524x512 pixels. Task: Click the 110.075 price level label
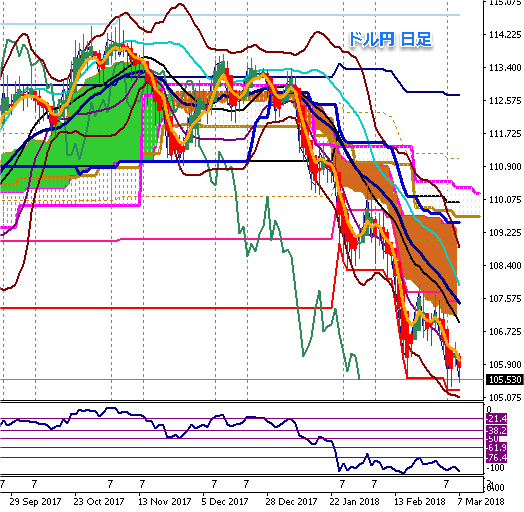(x=505, y=200)
